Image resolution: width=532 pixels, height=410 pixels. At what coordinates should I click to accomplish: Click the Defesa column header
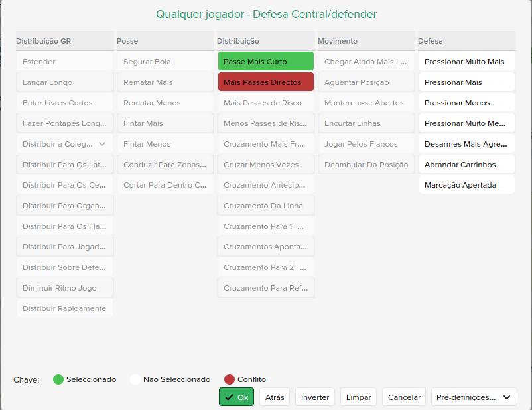(x=467, y=41)
